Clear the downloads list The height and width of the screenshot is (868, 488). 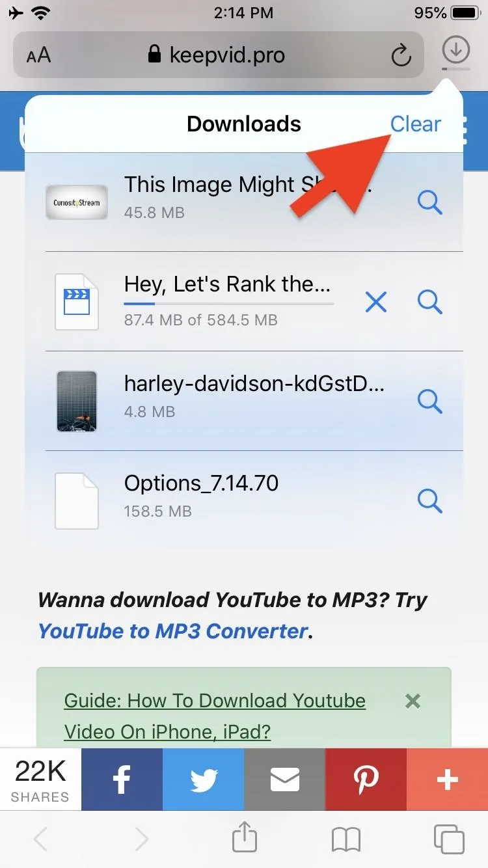coord(415,124)
